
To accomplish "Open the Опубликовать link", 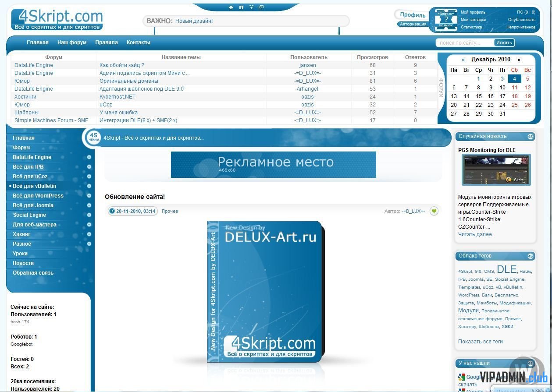I will tap(522, 20).
